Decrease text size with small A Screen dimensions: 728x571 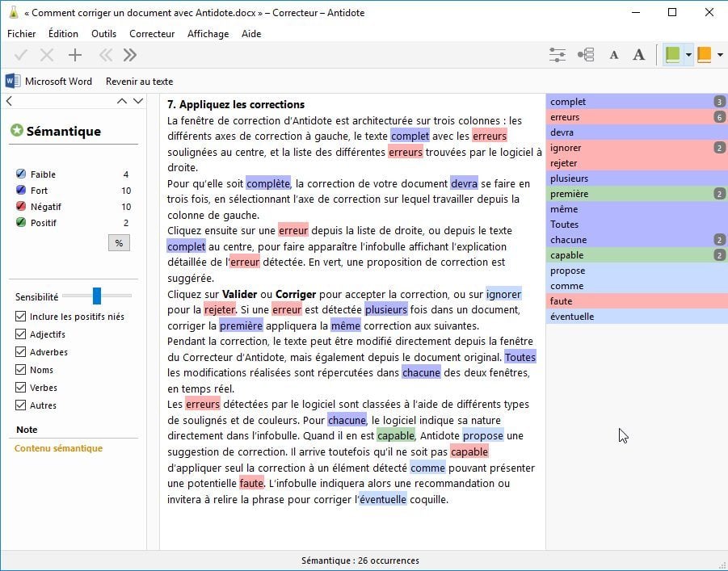614,55
